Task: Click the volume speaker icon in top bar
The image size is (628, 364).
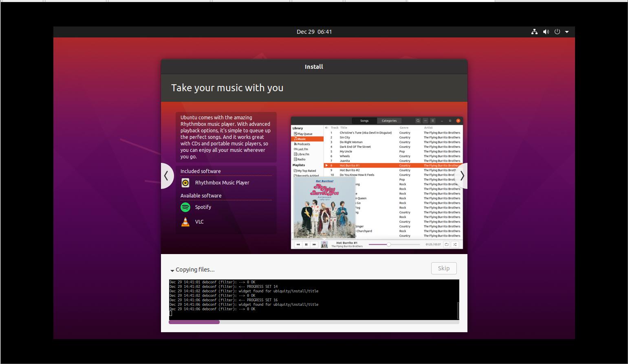Action: pyautogui.click(x=546, y=32)
